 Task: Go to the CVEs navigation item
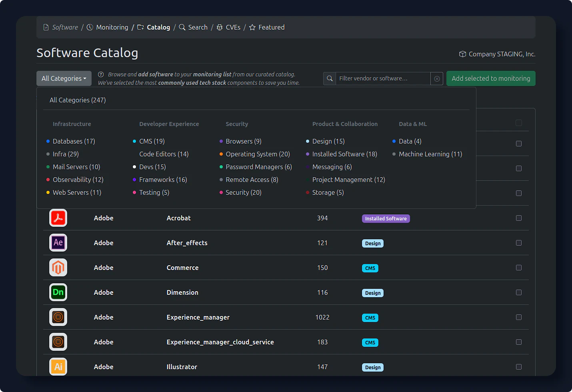point(233,27)
